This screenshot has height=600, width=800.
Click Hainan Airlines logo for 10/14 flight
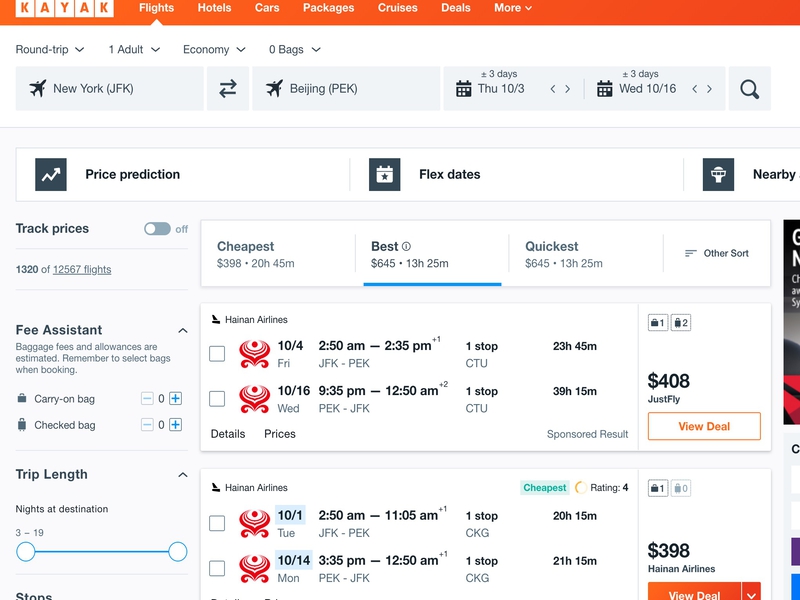coord(255,568)
